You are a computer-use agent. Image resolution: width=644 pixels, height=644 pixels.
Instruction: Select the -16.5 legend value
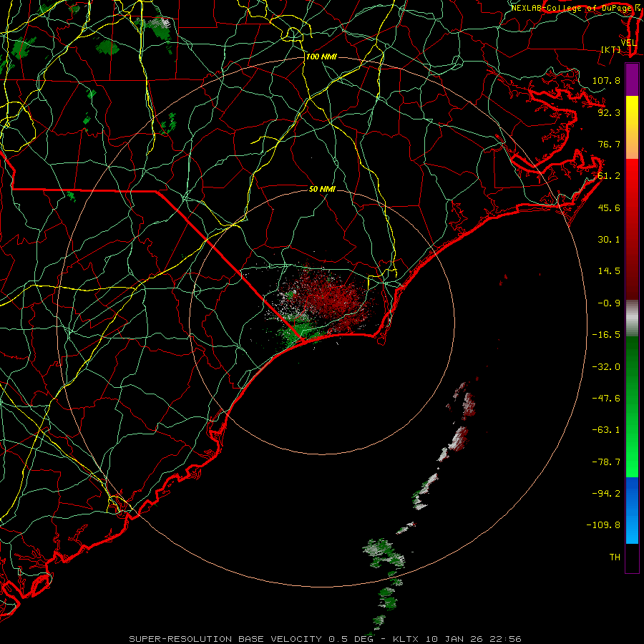pyautogui.click(x=606, y=335)
